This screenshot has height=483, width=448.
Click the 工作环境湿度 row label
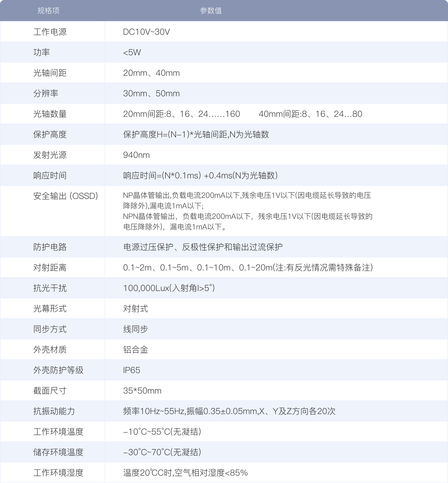click(58, 472)
